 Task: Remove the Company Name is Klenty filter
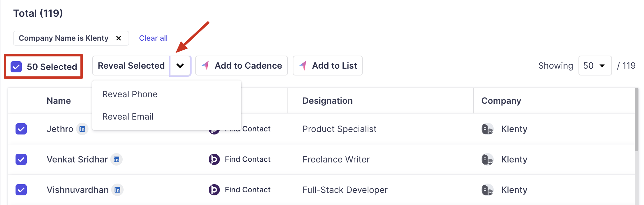(x=119, y=38)
